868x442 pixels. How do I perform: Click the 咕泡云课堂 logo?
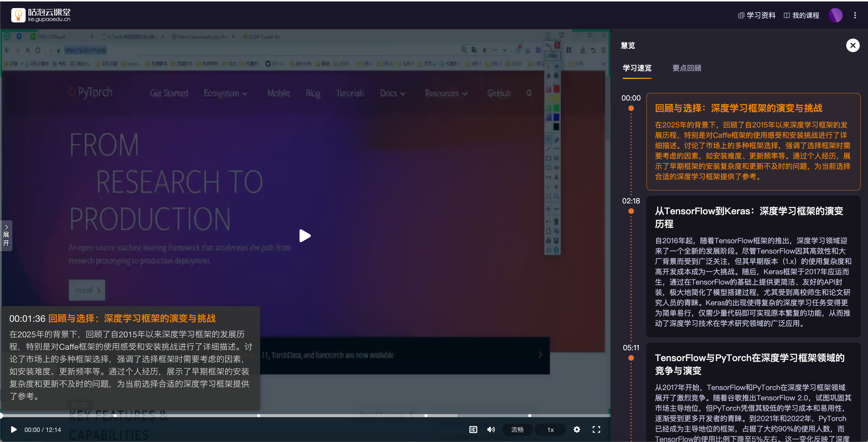(x=41, y=15)
